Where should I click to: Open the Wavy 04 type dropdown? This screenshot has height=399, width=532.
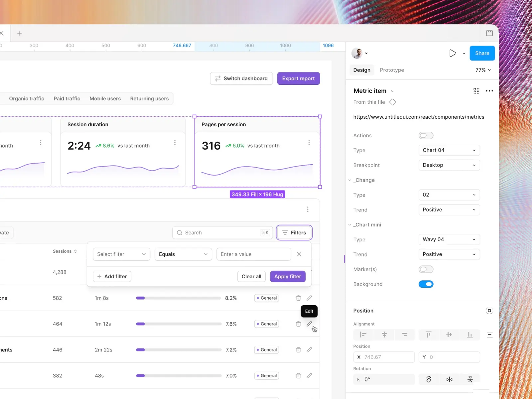[449, 239]
